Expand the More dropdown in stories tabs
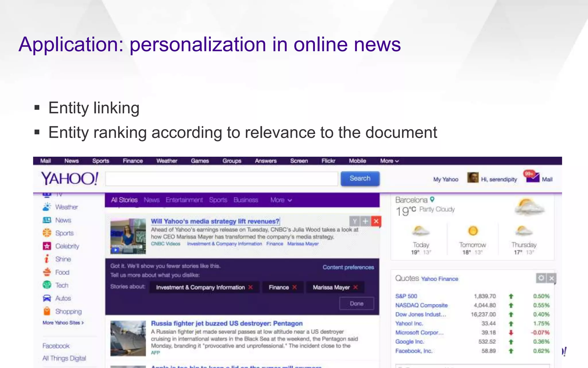 pyautogui.click(x=281, y=200)
